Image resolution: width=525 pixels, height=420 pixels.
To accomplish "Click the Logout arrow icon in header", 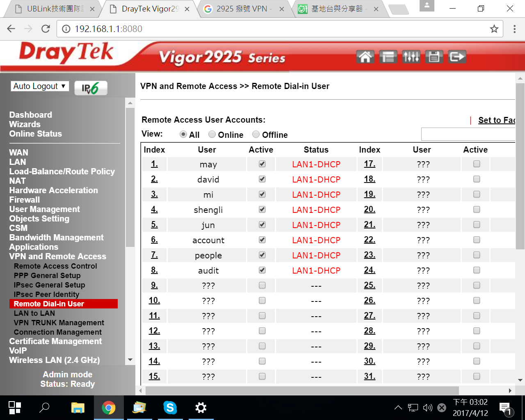I will coord(457,57).
